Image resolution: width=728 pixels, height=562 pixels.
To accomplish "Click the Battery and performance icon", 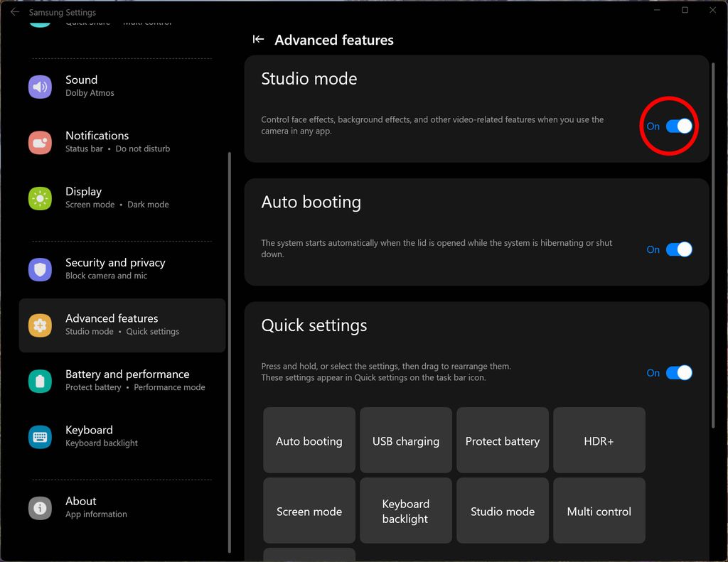I will click(x=40, y=381).
